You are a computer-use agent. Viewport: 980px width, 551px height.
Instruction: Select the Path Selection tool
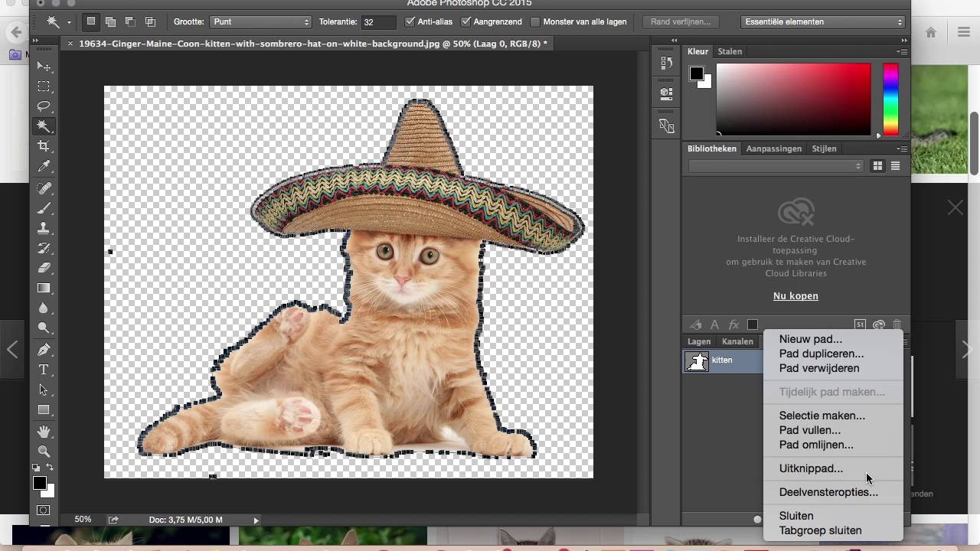coord(44,390)
